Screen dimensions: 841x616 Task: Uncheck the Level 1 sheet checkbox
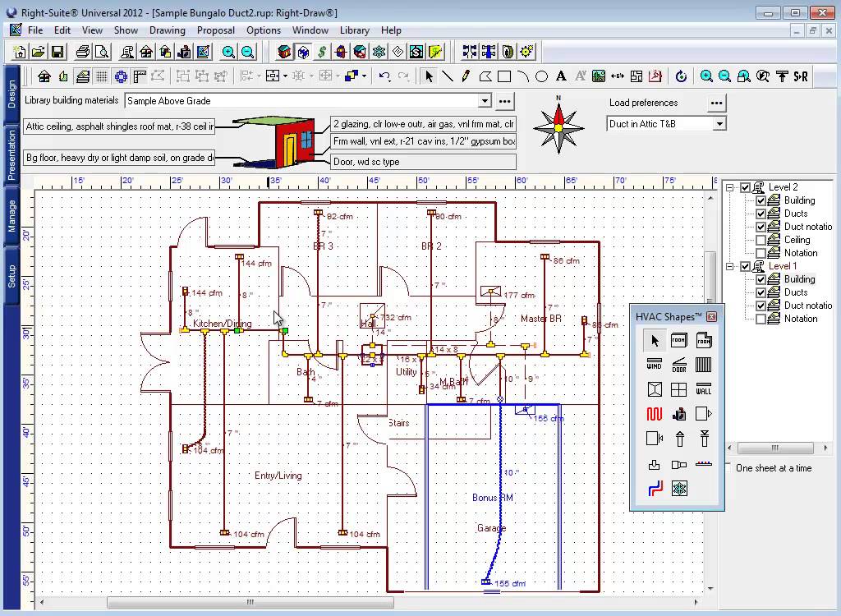click(x=745, y=266)
